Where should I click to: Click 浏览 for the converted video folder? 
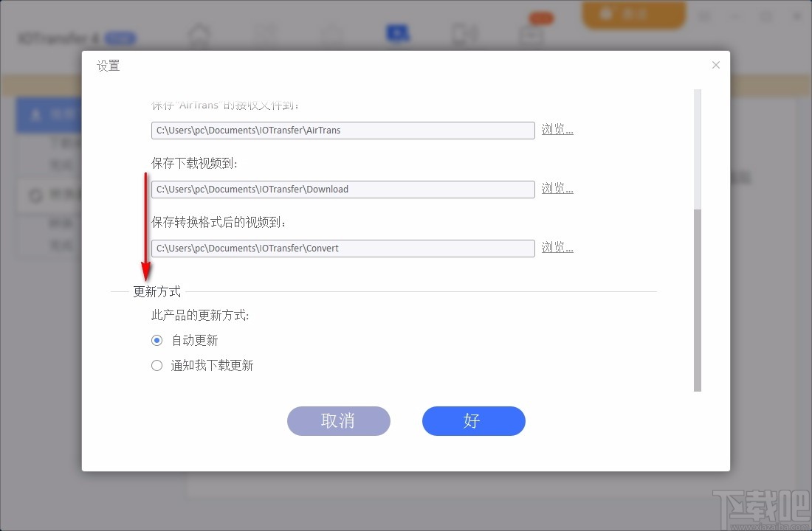pos(557,247)
